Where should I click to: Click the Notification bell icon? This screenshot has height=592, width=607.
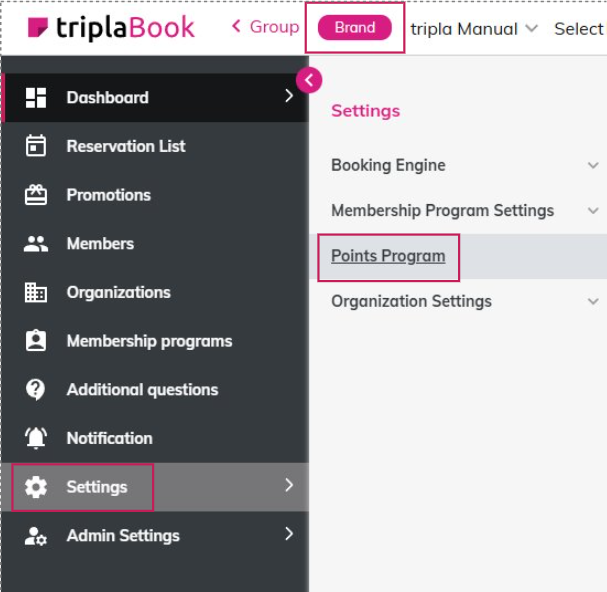(36, 438)
